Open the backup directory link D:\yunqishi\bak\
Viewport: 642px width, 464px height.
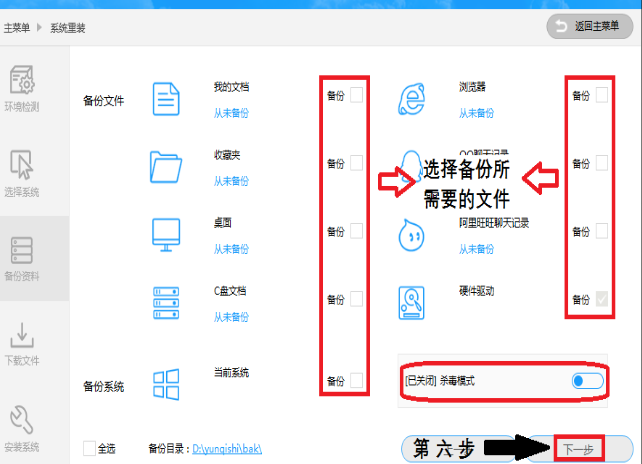(227, 449)
